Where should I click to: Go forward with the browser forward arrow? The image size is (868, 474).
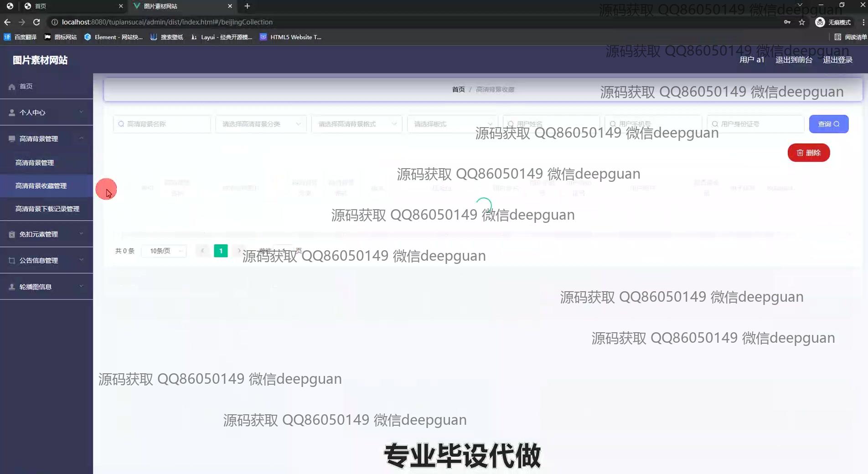22,22
